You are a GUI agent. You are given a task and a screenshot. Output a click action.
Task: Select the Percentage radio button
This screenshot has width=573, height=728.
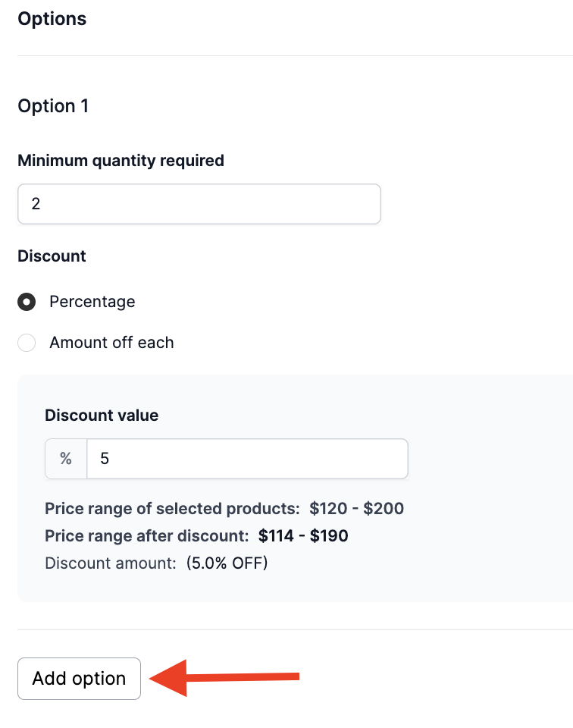[27, 302]
